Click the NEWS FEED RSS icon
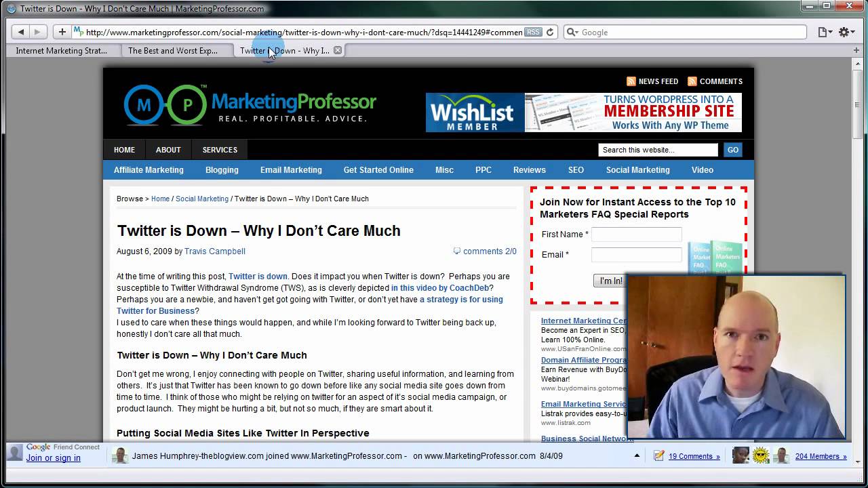Viewport: 868px width, 488px height. [x=631, y=81]
